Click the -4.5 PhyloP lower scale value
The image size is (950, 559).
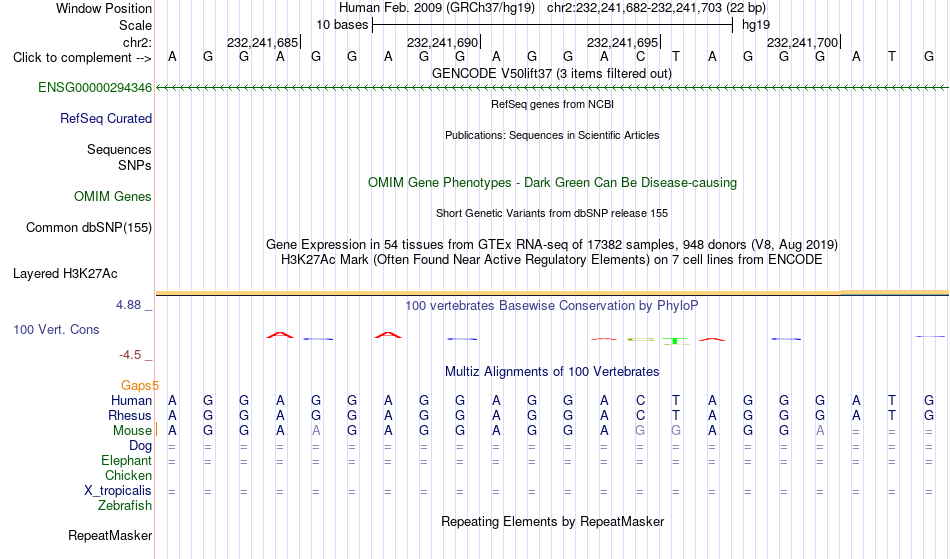point(130,355)
